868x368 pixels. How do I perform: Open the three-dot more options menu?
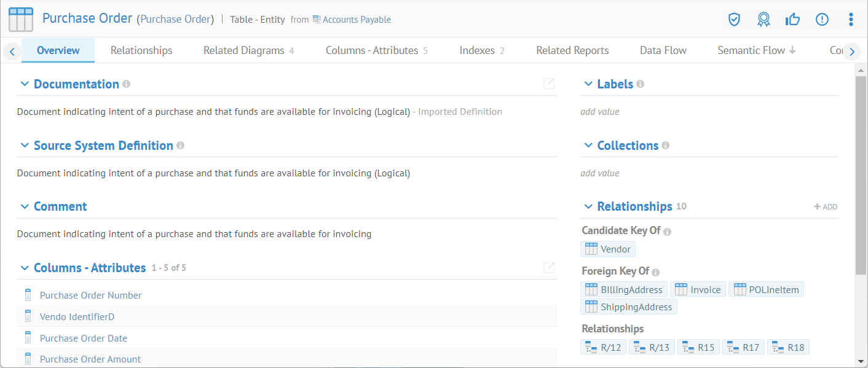[x=851, y=20]
